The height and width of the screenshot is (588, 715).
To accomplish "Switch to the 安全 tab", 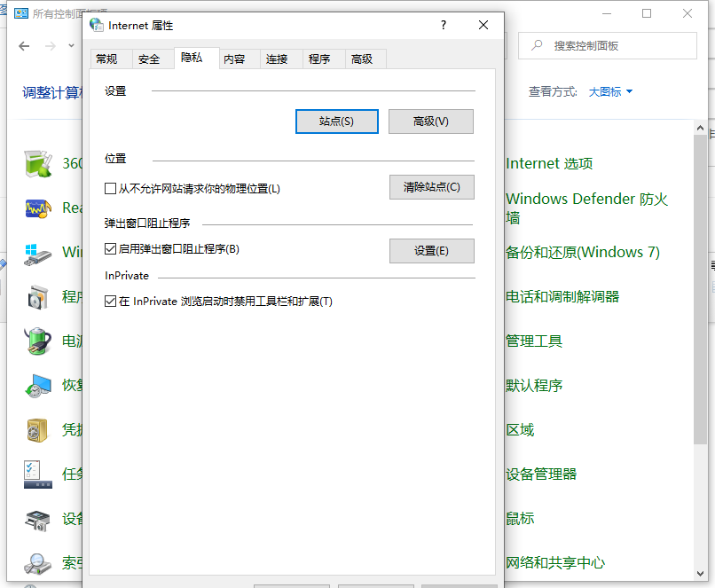I will click(149, 59).
